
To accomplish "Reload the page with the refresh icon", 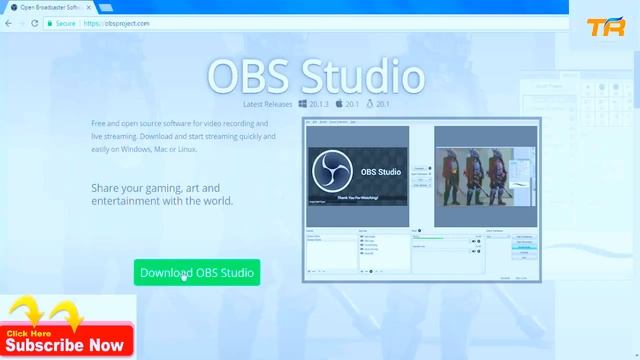I will pyautogui.click(x=35, y=23).
